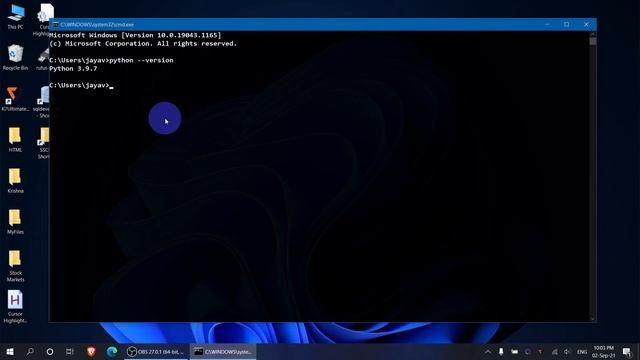Screen dimensions: 640x360
Task: Click the 'python --version' command text
Action: coord(141,60)
